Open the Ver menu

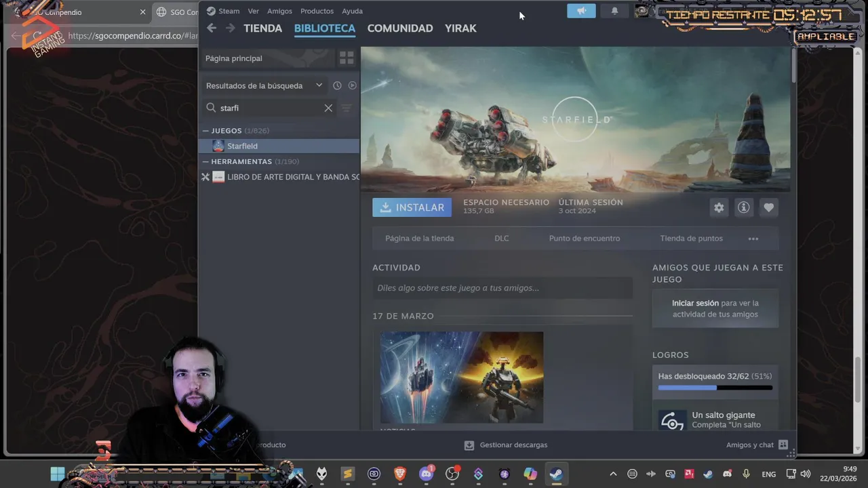point(254,11)
